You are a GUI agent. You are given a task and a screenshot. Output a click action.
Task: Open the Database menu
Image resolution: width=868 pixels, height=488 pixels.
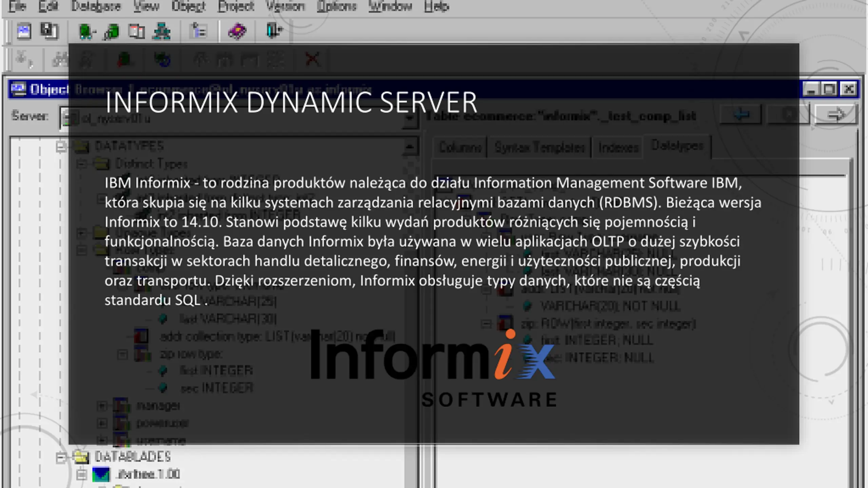pyautogui.click(x=96, y=6)
